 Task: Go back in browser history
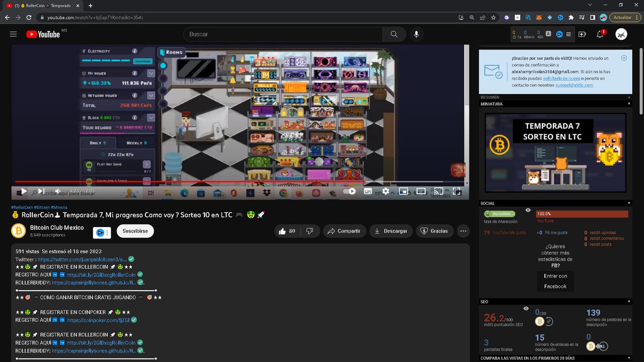7,17
